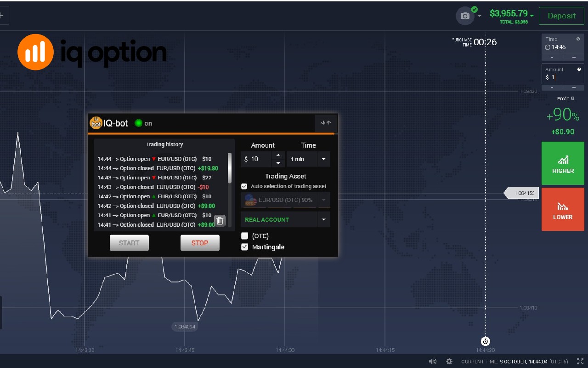Image resolution: width=588 pixels, height=368 pixels.
Task: Click the help icon beside Time
Action: [x=578, y=39]
